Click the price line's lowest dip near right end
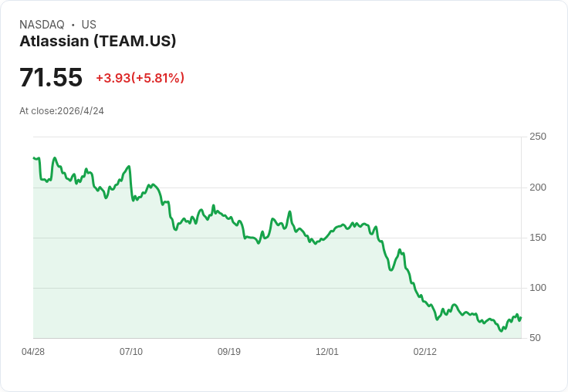The width and height of the screenshot is (568, 392). coord(501,331)
